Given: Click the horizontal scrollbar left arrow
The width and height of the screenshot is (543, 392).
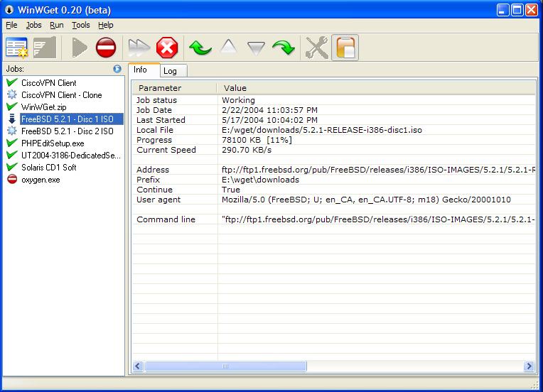Looking at the screenshot, I should click(138, 366).
